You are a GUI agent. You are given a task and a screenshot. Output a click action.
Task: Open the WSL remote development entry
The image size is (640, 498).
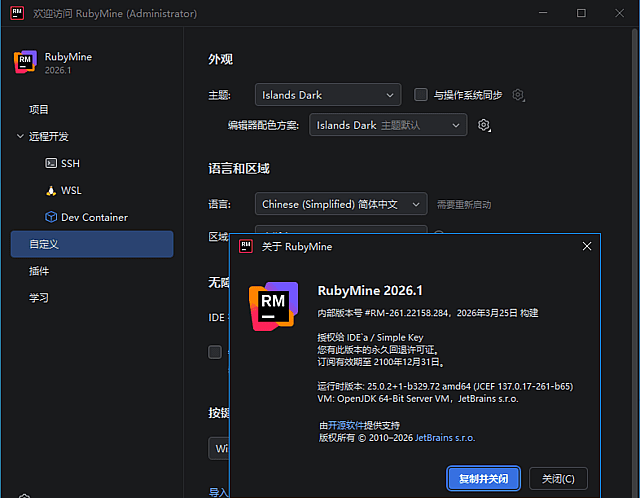coord(71,190)
